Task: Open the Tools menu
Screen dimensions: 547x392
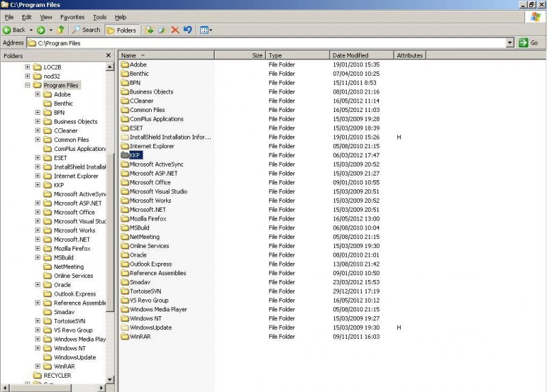Action: click(x=100, y=17)
